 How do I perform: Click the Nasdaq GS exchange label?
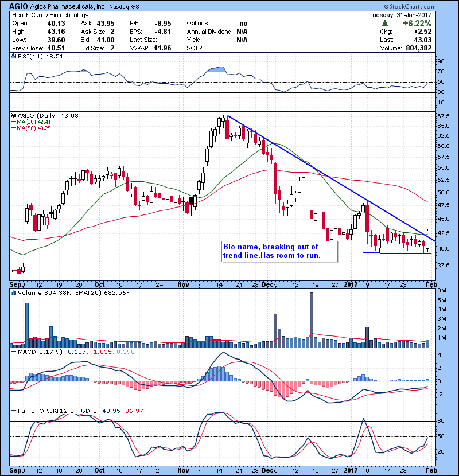click(124, 7)
